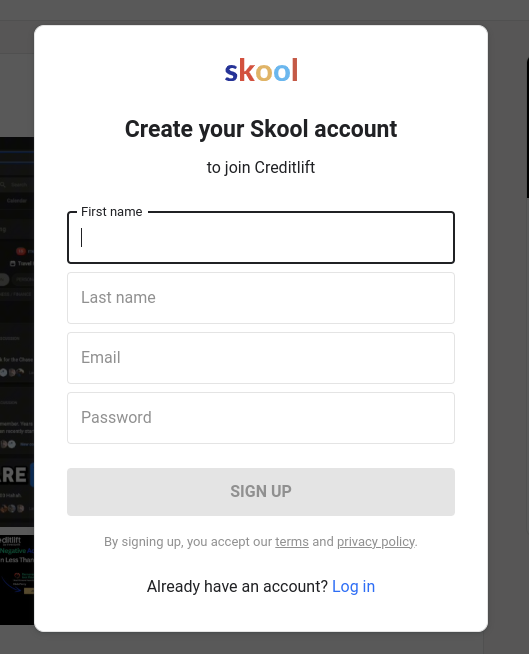Click the First name floating label

[112, 212]
